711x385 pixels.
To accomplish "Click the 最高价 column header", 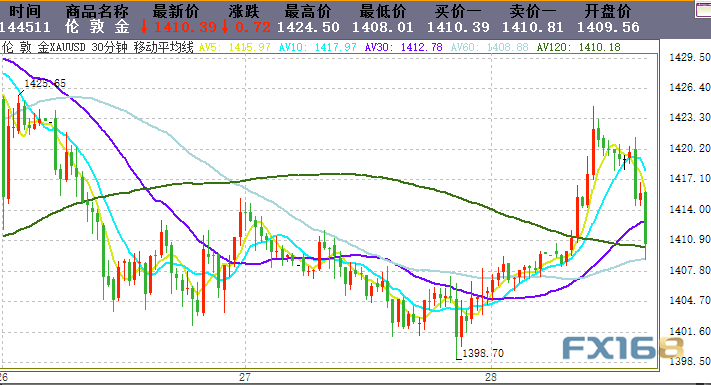I will (308, 11).
